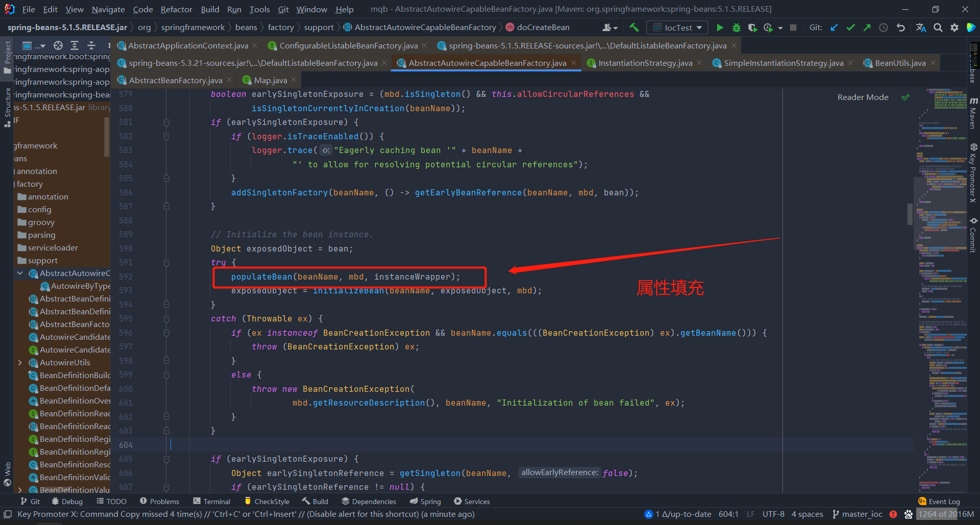Toggle the Structure tool window stripe
The height and width of the screenshot is (525, 980).
point(7,107)
